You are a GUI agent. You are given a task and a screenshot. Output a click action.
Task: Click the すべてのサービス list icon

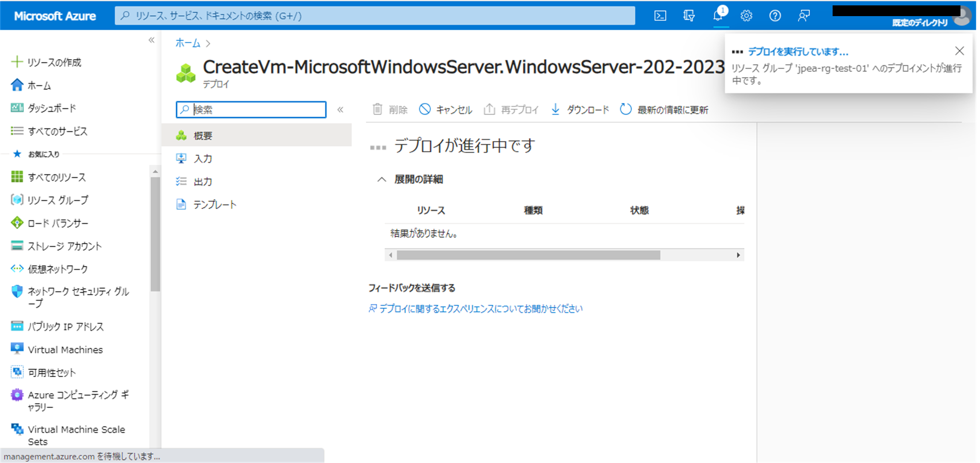(17, 130)
